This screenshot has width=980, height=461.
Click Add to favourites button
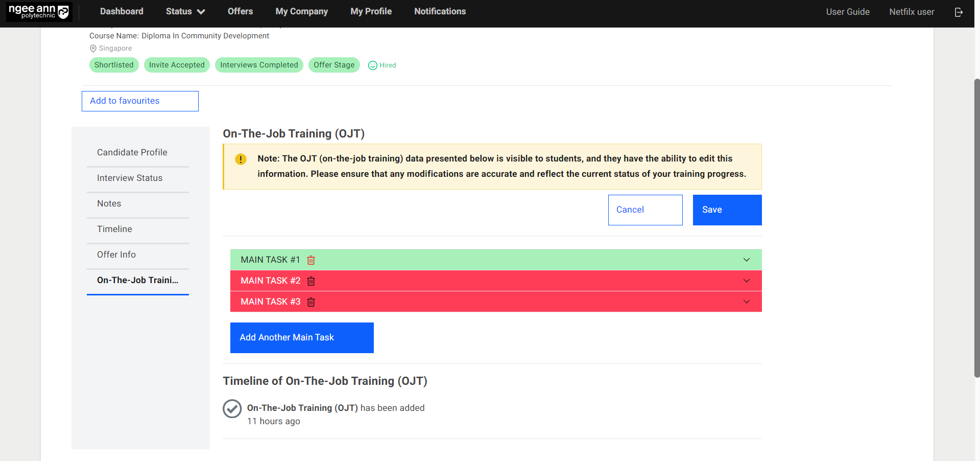140,101
